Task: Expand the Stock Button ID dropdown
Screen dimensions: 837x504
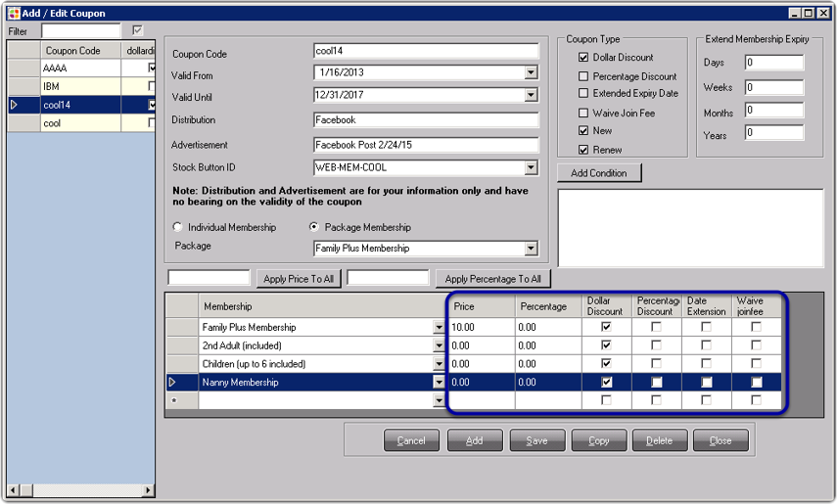Action: 531,168
